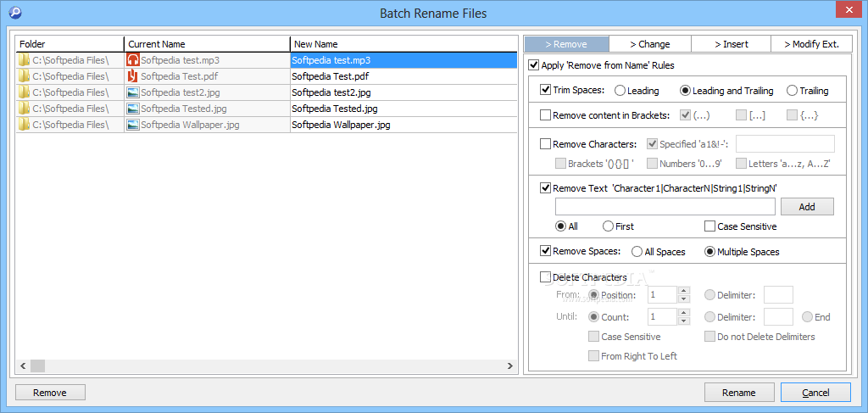The width and height of the screenshot is (868, 413).
Task: Select Leading and Trailing radio option
Action: coord(685,90)
